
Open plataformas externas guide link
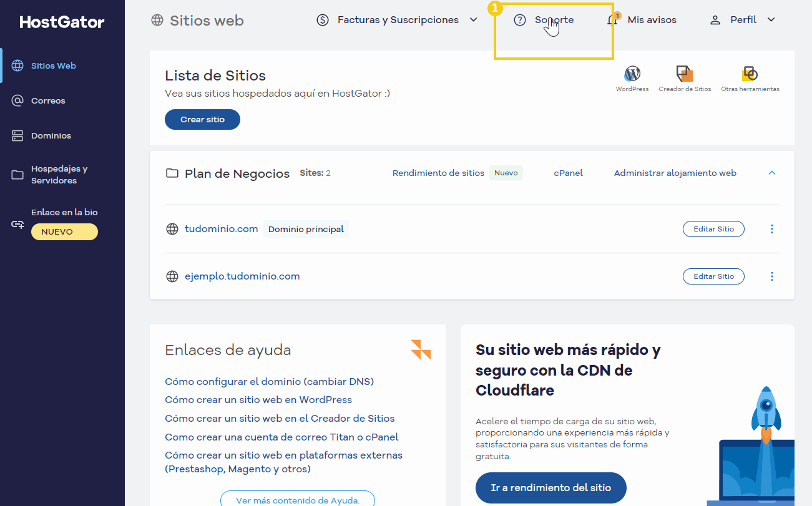pos(283,462)
